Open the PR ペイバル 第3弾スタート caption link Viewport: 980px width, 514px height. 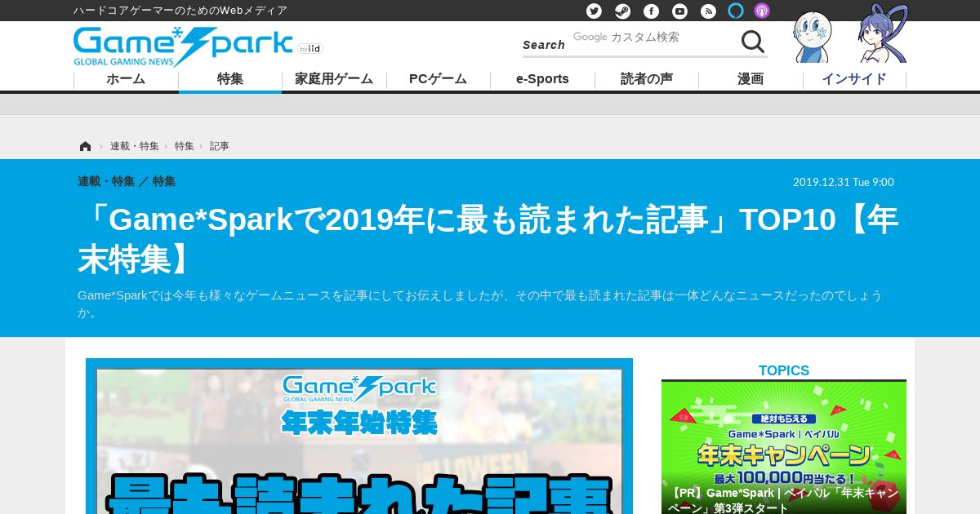tap(784, 500)
